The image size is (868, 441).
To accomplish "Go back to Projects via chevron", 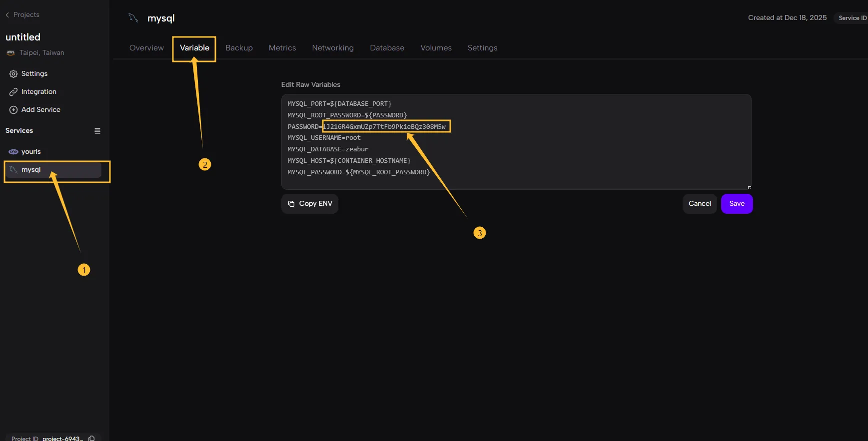I will tap(7, 15).
